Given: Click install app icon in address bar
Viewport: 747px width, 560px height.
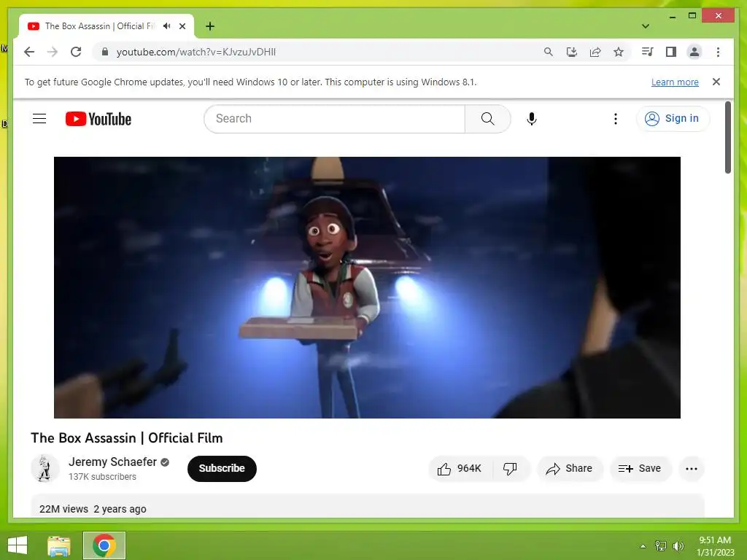Looking at the screenshot, I should (572, 52).
